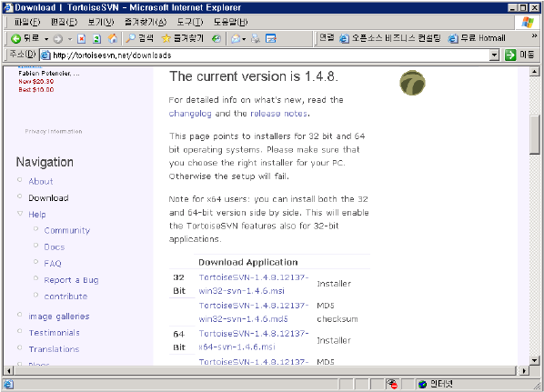Open the changelog link
The width and height of the screenshot is (544, 392).
[x=190, y=114]
